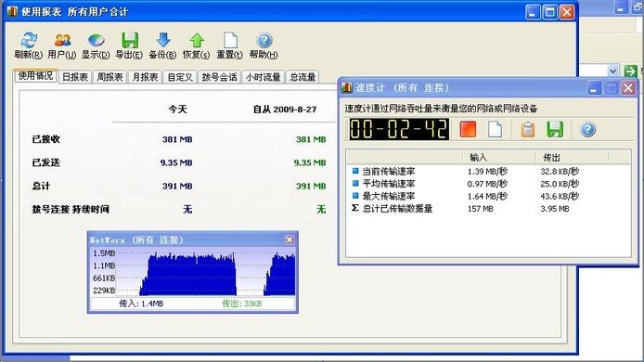Viewport: 644px width, 362px height.
Task: Click the 1.39 MB/秒 current input speed
Action: click(487, 171)
